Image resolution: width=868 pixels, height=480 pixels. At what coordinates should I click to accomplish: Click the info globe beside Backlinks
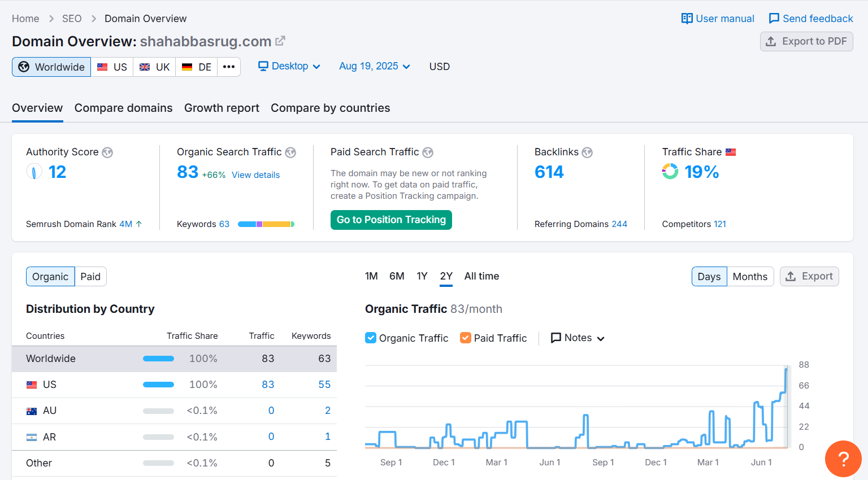(x=587, y=152)
